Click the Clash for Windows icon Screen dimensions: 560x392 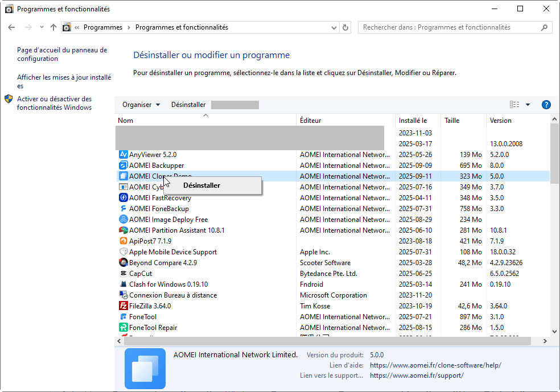pos(123,284)
